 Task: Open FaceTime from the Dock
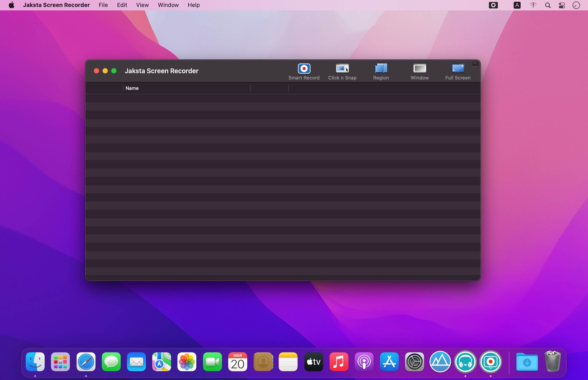click(212, 362)
